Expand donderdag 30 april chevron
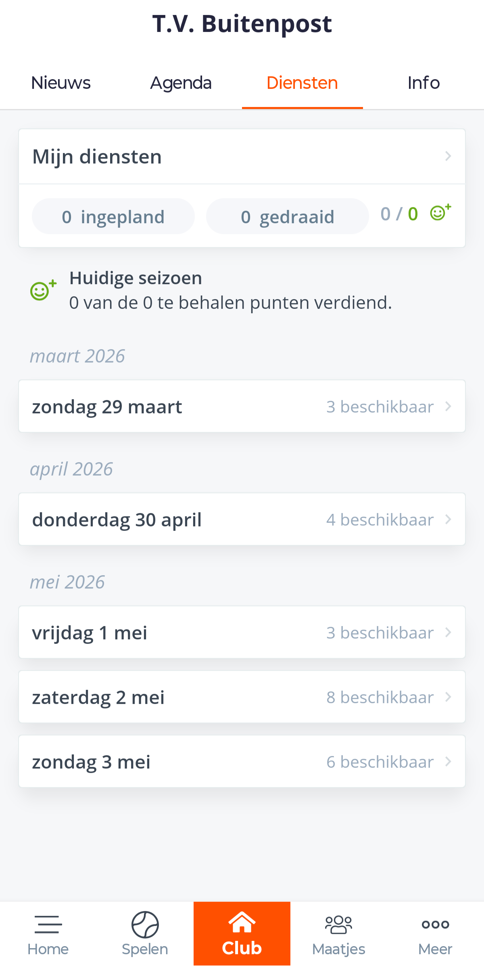This screenshot has width=484, height=980. click(448, 519)
